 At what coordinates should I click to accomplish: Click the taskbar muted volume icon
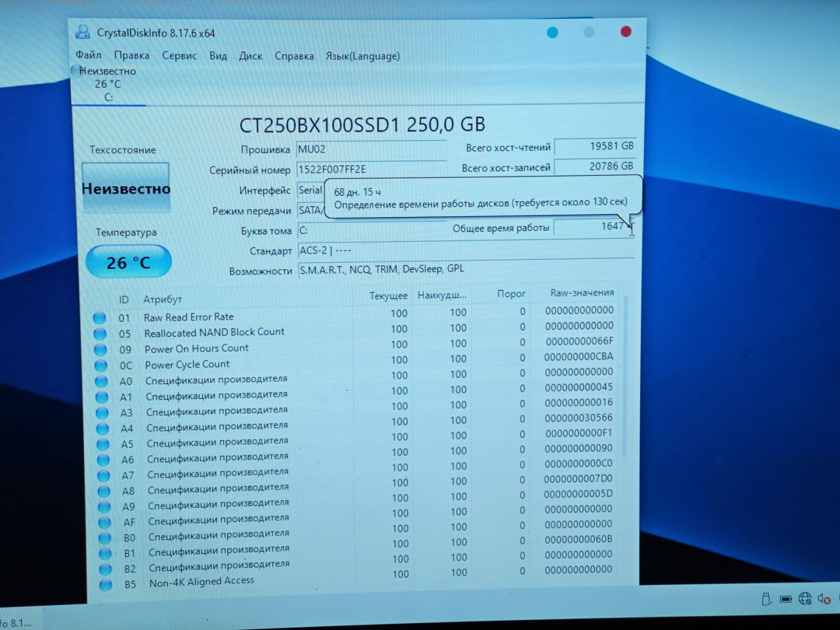click(824, 598)
